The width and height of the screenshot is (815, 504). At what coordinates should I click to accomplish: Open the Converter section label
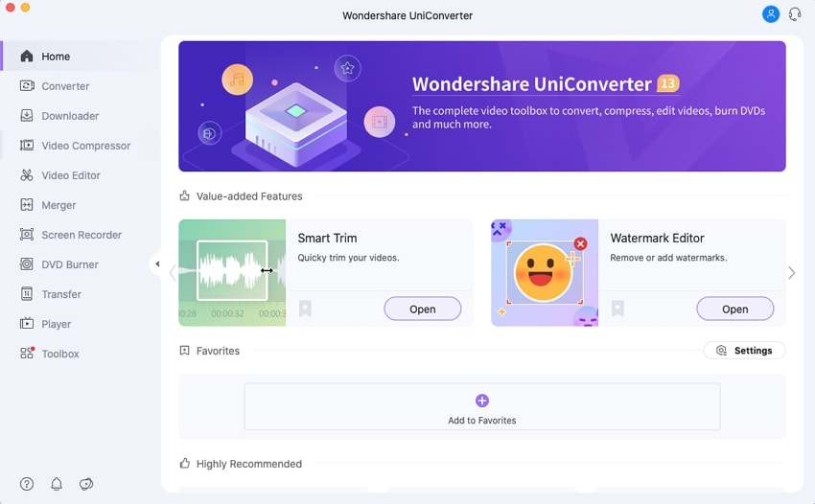point(65,85)
